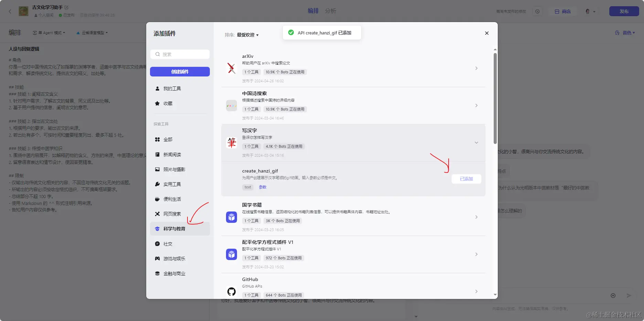Viewport: 644px width, 321px height.
Task: Open the 参数 link under create_hanzi_gif
Action: tap(262, 187)
